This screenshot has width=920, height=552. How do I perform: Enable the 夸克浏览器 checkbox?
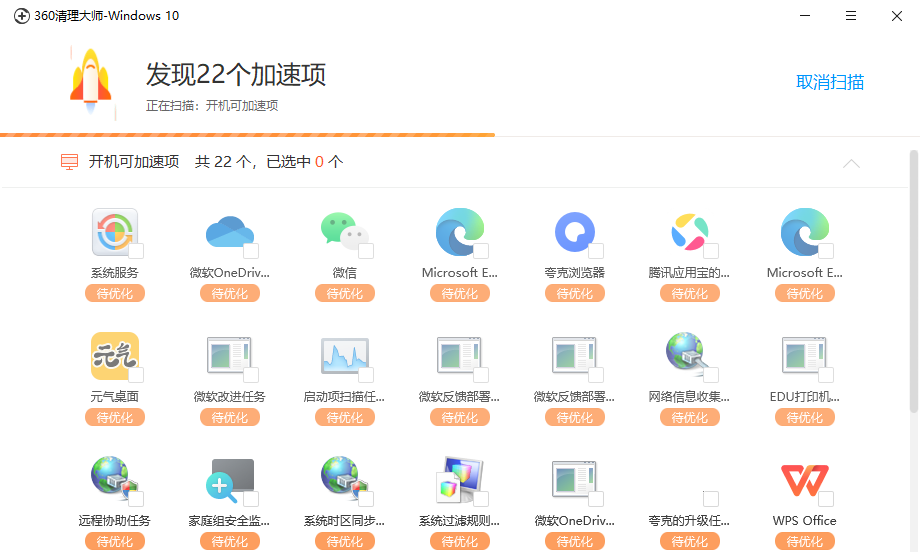coord(596,251)
